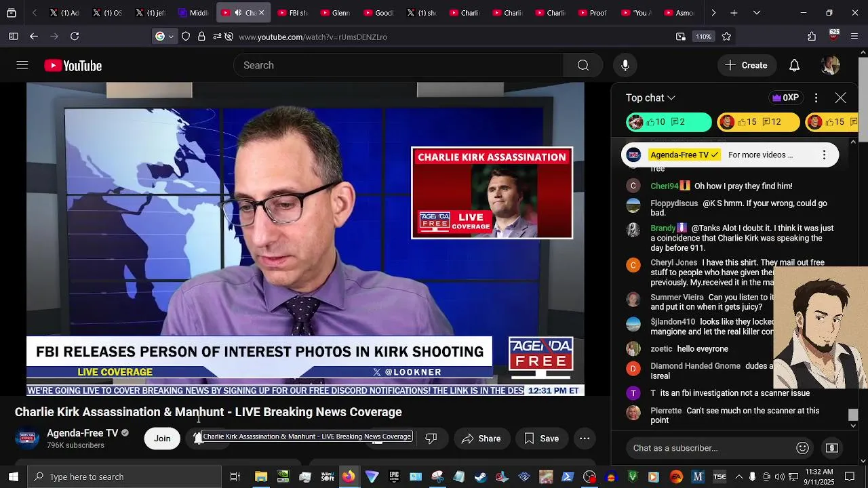This screenshot has width=868, height=488.
Task: Click the Firefox sidebar toggle icon
Action: (x=14, y=37)
